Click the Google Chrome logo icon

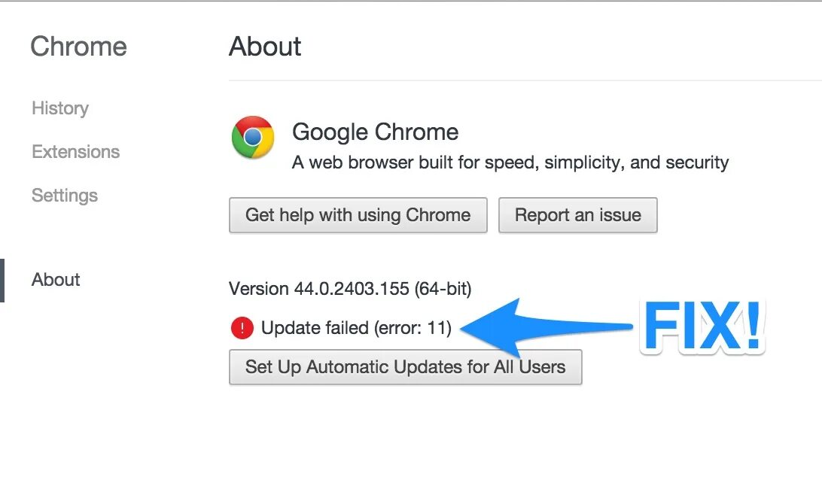252,137
